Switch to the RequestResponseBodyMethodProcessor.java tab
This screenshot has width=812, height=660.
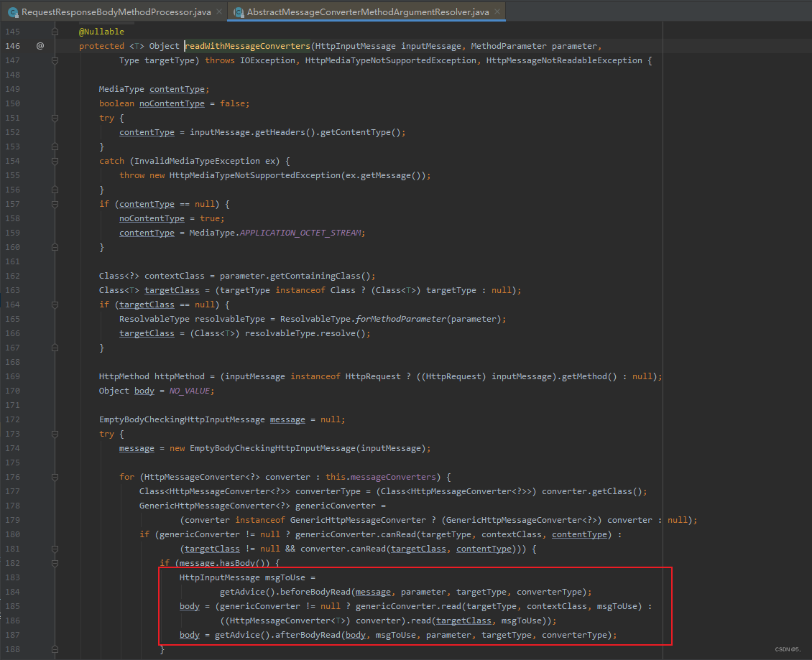pos(115,11)
